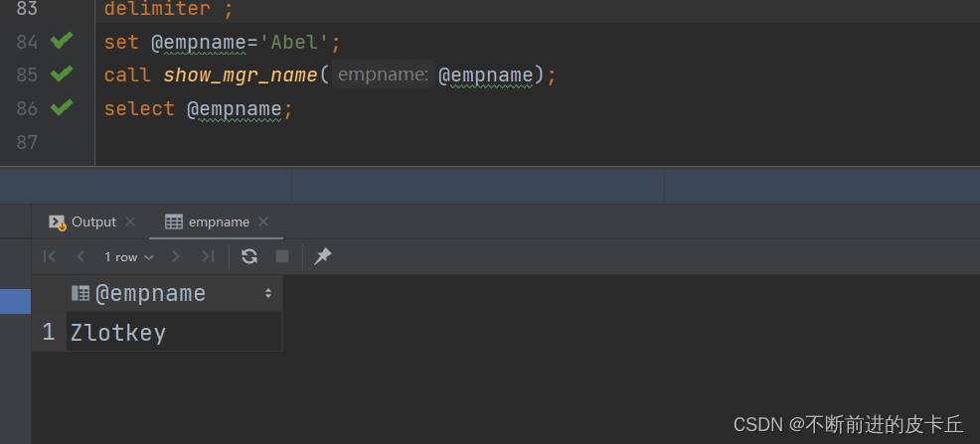Screen dimensions: 980x444
Task: Click the green checkmark on line 84
Action: tap(62, 41)
